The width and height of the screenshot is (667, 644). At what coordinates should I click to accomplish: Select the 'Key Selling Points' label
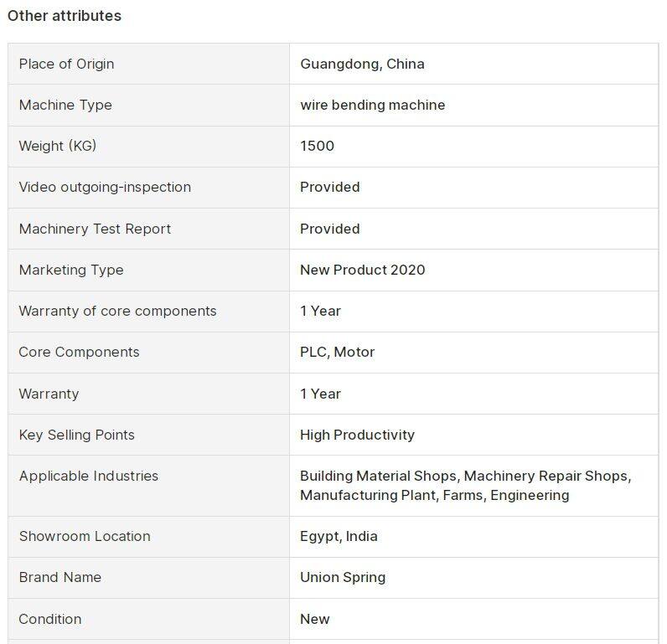pos(76,435)
